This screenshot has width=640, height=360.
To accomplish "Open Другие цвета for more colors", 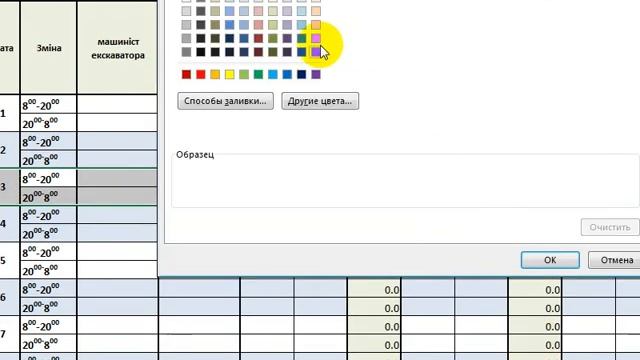I will (320, 101).
